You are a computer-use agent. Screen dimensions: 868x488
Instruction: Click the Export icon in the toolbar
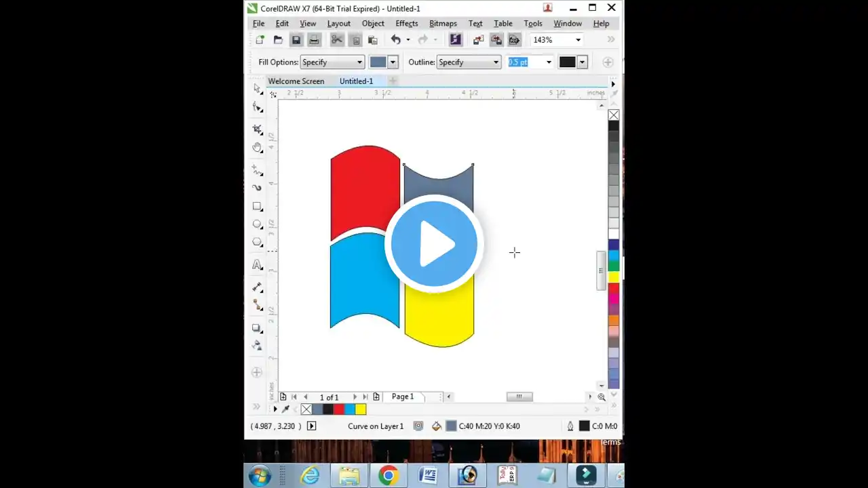496,40
